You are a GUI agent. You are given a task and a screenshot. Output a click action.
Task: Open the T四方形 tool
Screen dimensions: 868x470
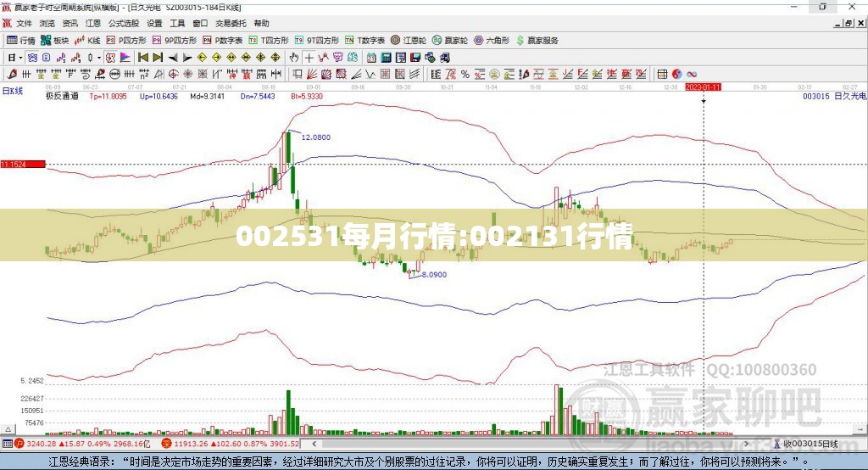pos(269,41)
